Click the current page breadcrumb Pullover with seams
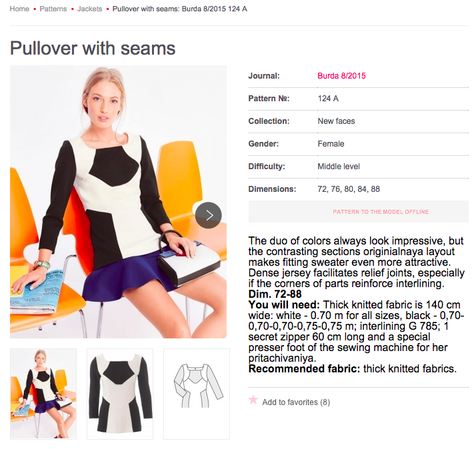This screenshot has height=449, width=476. click(180, 9)
